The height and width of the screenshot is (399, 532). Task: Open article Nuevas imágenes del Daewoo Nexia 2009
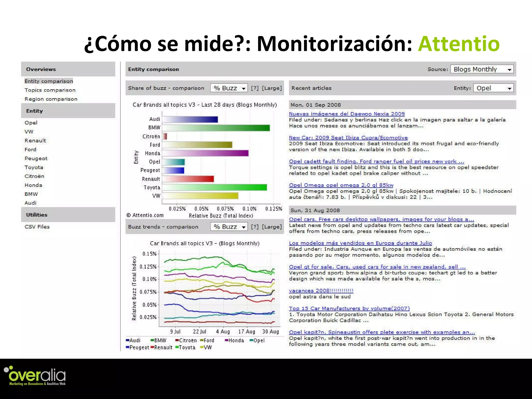[347, 114]
